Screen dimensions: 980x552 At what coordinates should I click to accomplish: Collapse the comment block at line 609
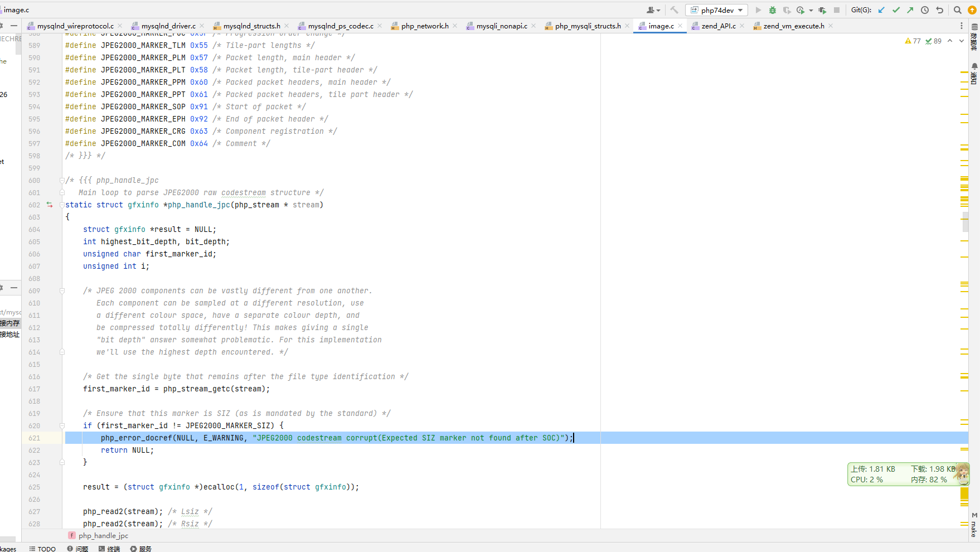62,290
